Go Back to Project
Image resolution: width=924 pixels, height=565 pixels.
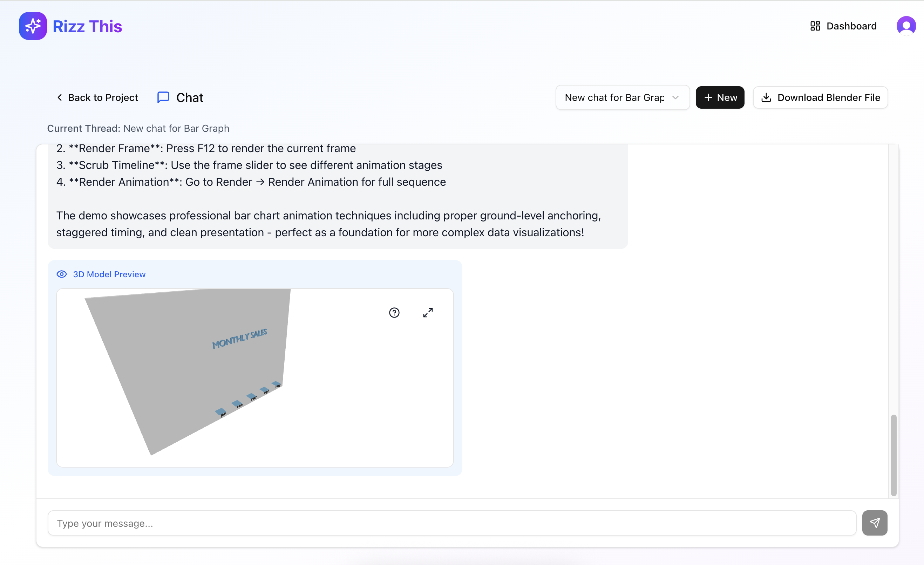tap(97, 98)
